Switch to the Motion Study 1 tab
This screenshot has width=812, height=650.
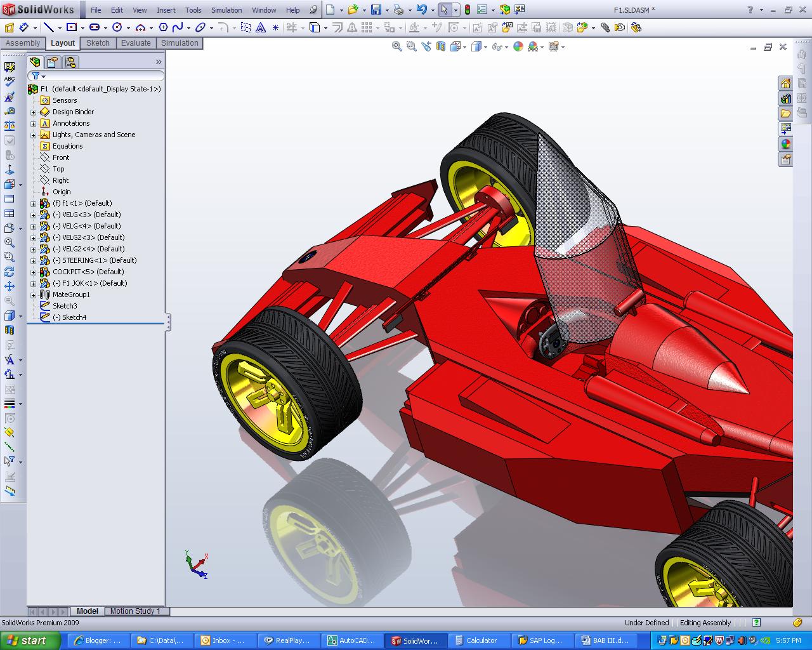135,611
